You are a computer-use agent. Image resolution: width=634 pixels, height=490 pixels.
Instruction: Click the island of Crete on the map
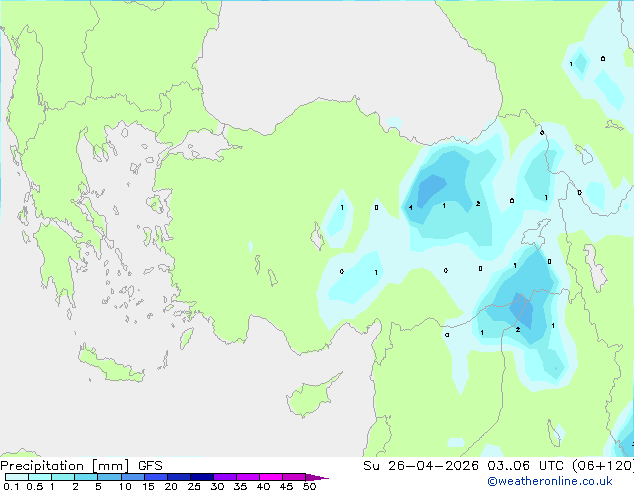[110, 365]
